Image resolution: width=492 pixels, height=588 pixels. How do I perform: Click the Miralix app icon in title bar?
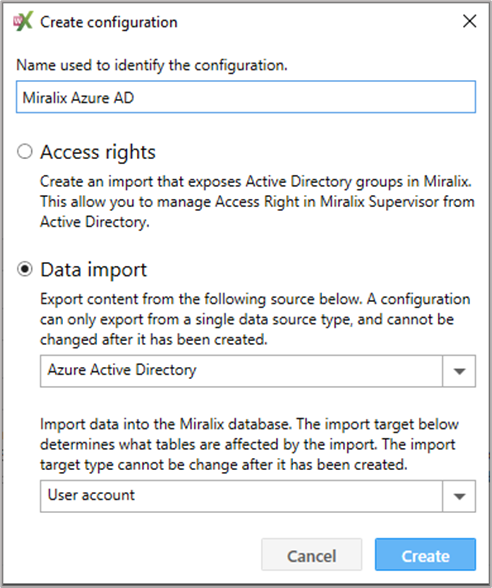[23, 21]
